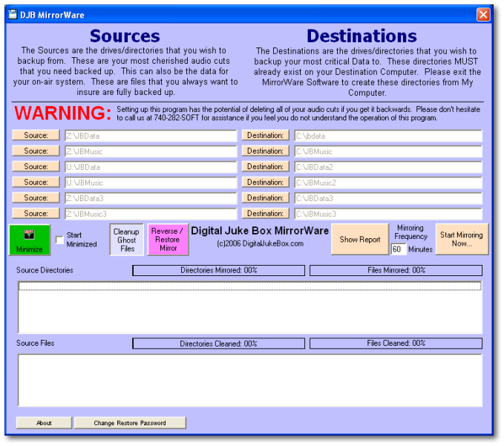Click the Source button next to U:\JBMusic
Image resolution: width=504 pixels, height=446 pixels.
pyautogui.click(x=36, y=183)
